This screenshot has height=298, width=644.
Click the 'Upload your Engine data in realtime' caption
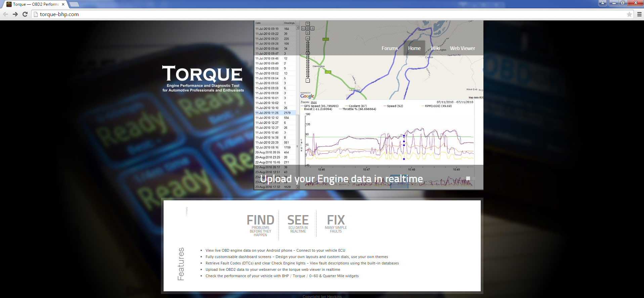[341, 179]
